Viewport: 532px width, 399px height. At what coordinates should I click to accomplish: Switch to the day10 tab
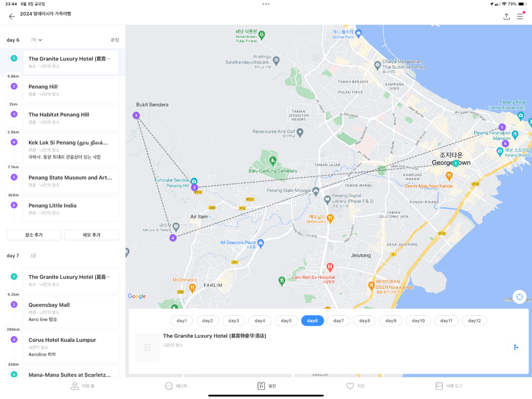click(x=418, y=320)
